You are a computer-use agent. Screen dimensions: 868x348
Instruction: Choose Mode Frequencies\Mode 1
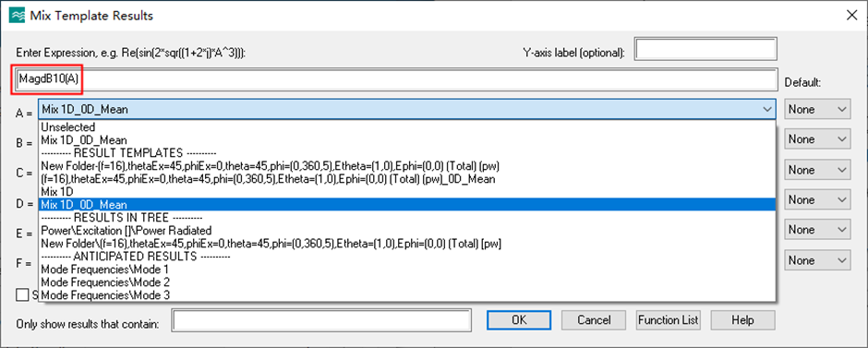tap(104, 270)
